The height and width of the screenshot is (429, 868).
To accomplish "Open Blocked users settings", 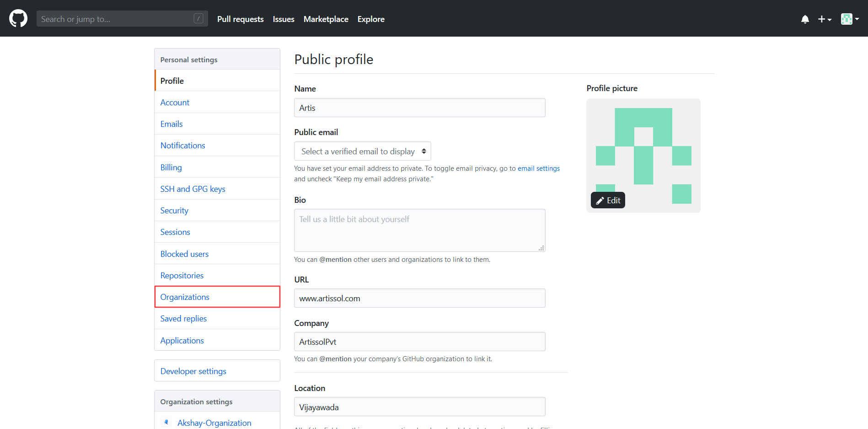I will (x=217, y=254).
